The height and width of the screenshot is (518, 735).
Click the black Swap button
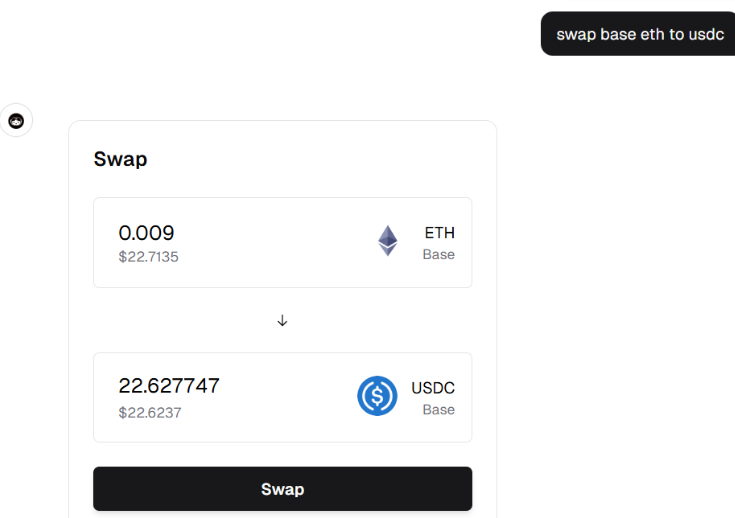point(282,488)
